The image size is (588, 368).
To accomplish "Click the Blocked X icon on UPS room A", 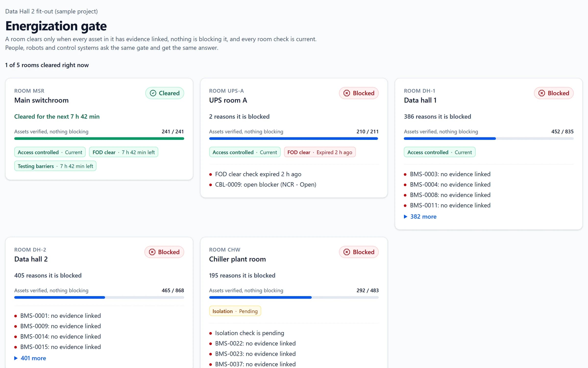I will click(347, 93).
